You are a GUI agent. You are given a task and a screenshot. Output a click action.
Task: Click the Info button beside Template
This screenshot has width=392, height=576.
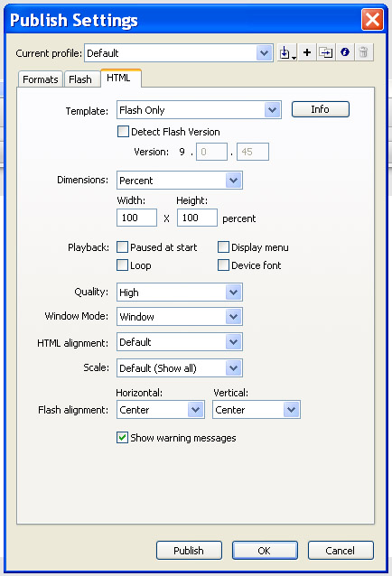321,109
